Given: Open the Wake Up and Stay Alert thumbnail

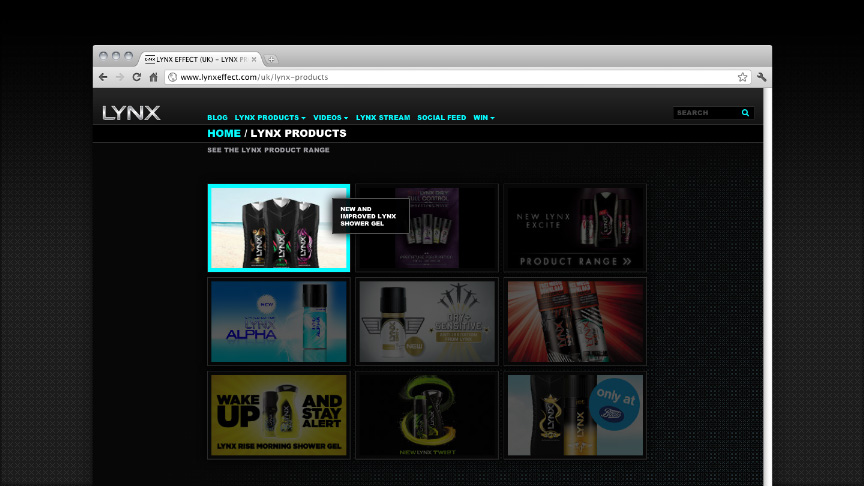Looking at the screenshot, I should (279, 415).
